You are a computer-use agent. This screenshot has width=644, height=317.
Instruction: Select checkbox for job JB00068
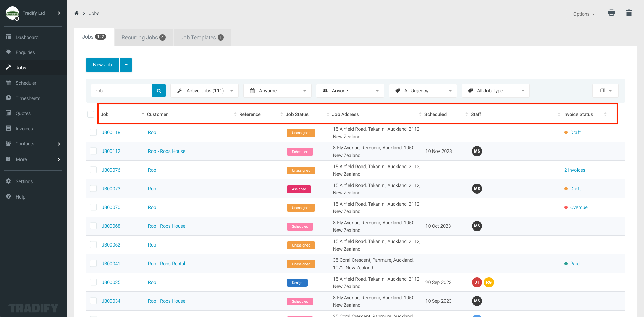[x=93, y=226]
